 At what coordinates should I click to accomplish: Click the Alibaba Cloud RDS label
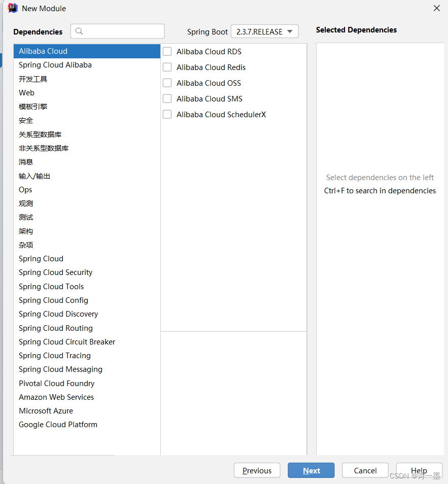(x=209, y=52)
